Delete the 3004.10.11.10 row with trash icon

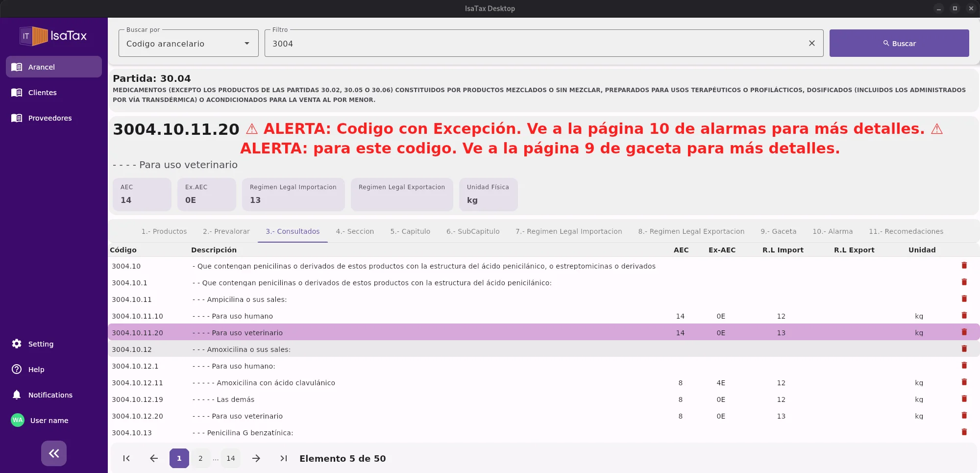(964, 316)
